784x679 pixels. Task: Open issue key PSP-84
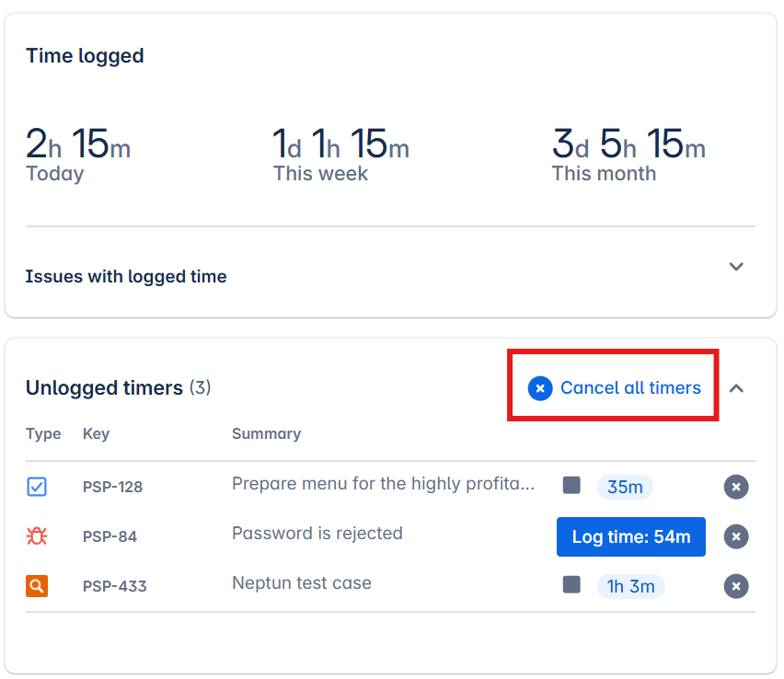coord(110,536)
